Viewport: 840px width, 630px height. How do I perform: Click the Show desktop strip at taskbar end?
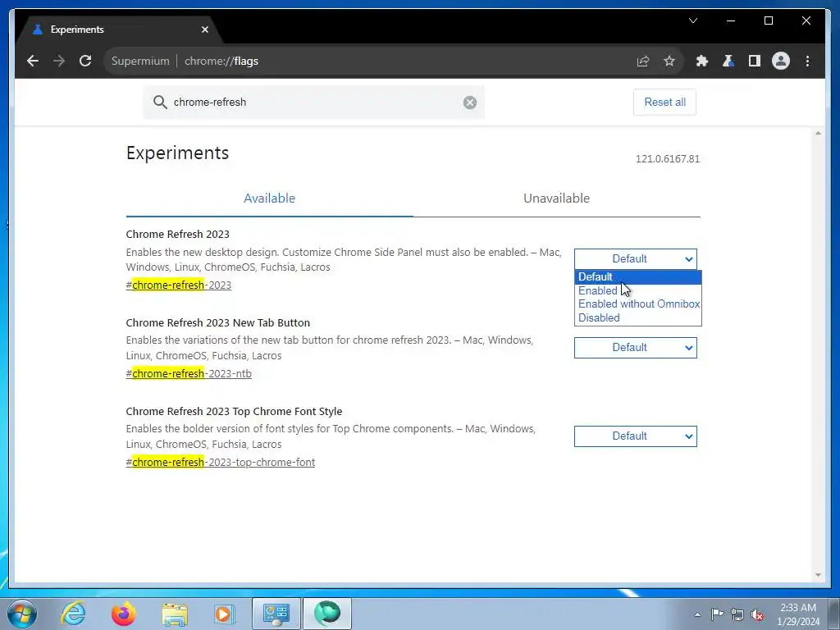[x=834, y=614]
